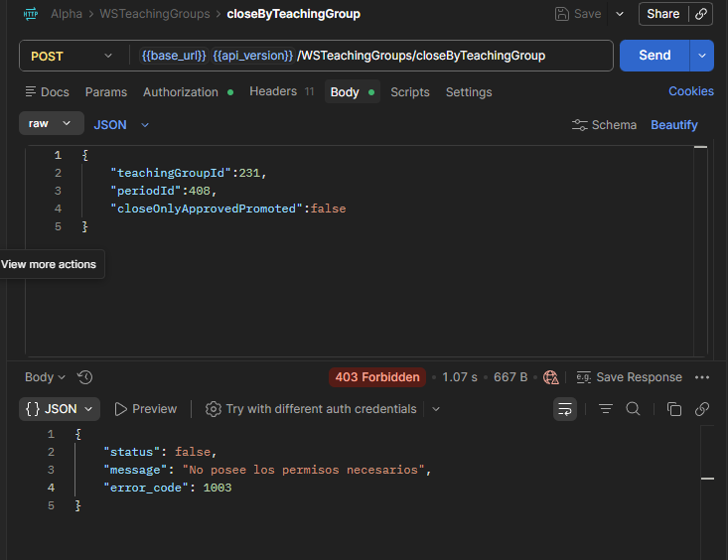Click the Send button
This screenshot has width=728, height=560.
click(x=655, y=56)
